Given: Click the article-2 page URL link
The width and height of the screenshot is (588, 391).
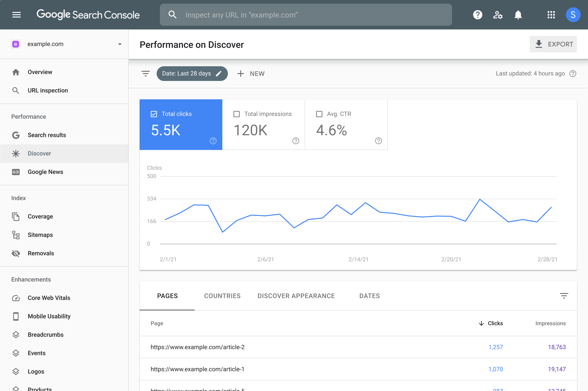Looking at the screenshot, I should pos(197,347).
